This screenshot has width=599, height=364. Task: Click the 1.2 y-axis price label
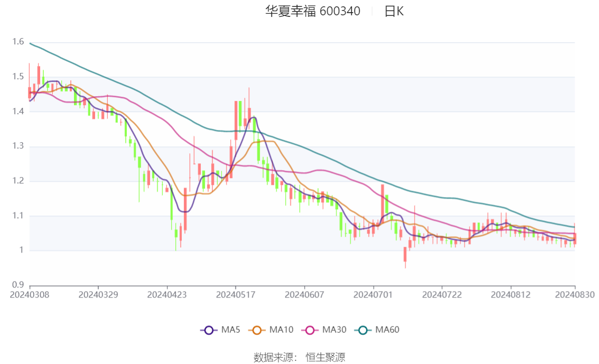18,181
